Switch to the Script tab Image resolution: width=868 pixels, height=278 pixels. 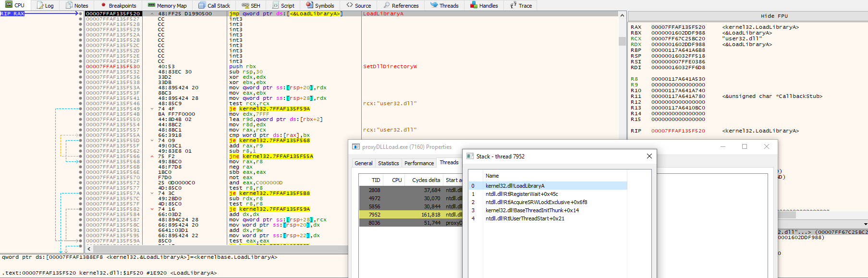pos(283,5)
